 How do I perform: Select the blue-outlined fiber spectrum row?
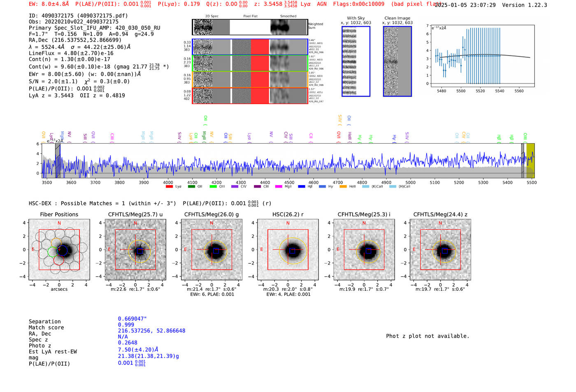(250, 47)
